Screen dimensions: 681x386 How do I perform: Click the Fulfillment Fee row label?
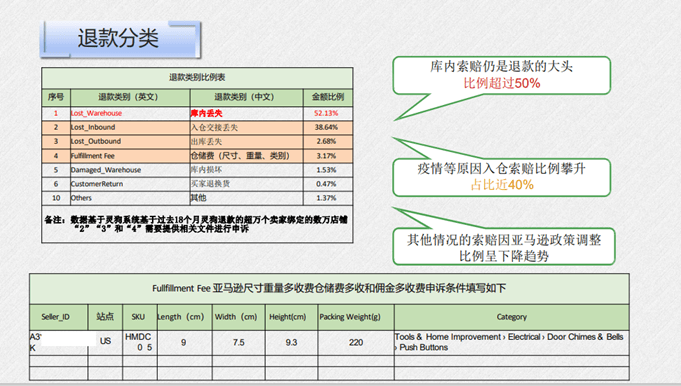coord(130,156)
